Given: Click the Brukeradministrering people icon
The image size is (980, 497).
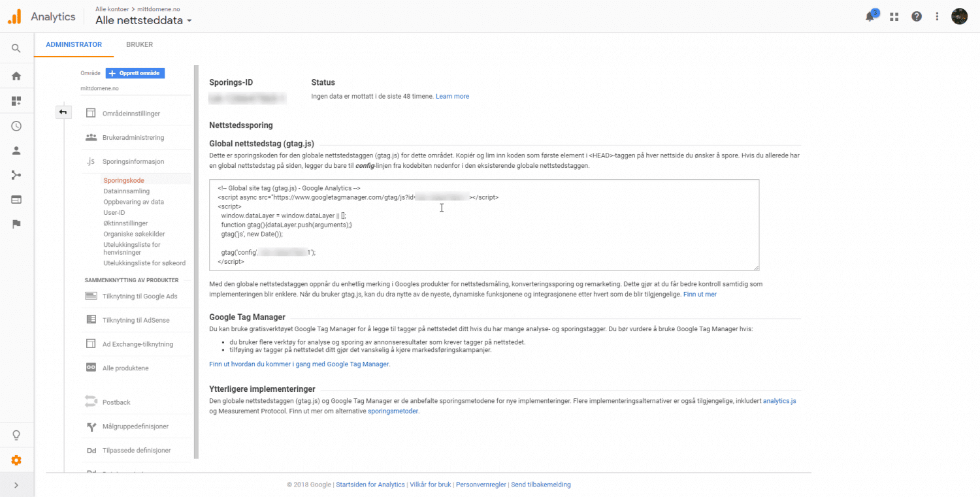Looking at the screenshot, I should pos(91,138).
